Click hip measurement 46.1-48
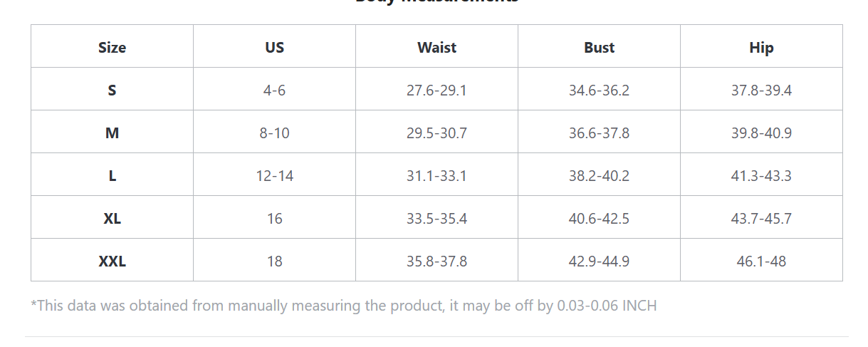Image resolution: width=868 pixels, height=347 pixels. point(761,261)
